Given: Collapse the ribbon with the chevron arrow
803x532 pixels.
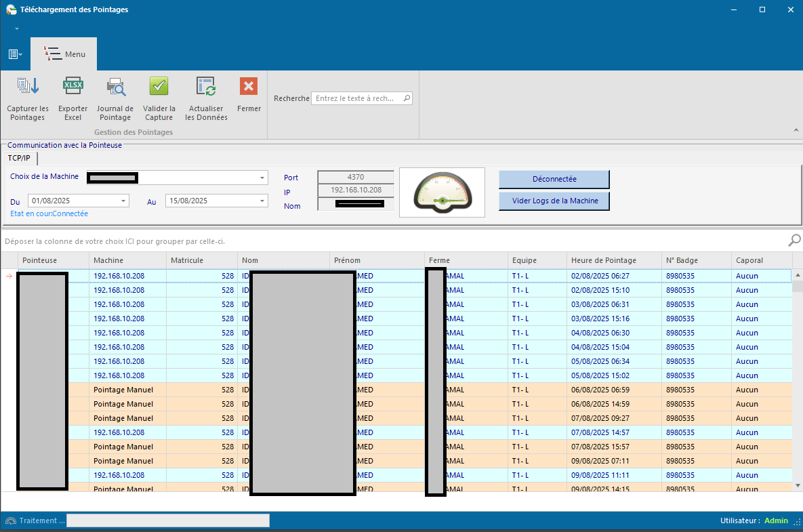Looking at the screenshot, I should pos(796,130).
